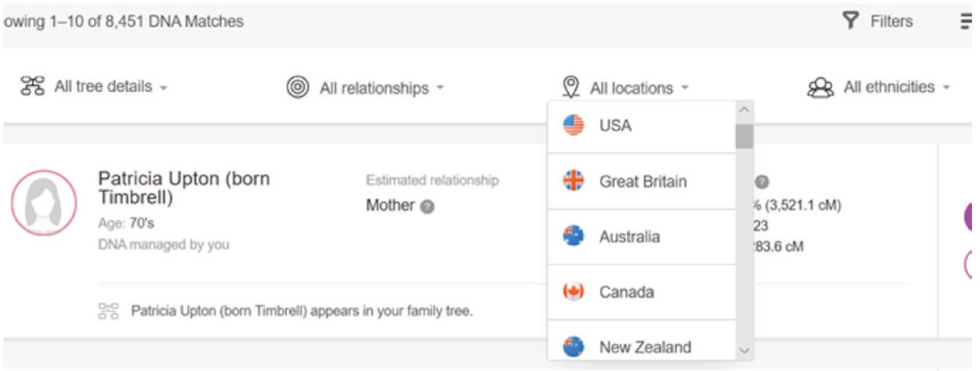Screen dimensions: 980x371
Task: Click the tree icon beside family tree note
Action: tap(108, 311)
